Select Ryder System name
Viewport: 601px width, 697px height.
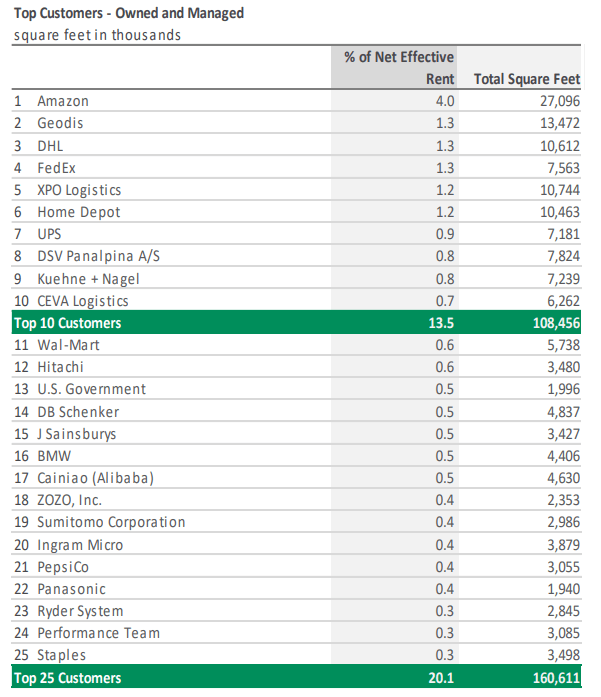point(80,611)
